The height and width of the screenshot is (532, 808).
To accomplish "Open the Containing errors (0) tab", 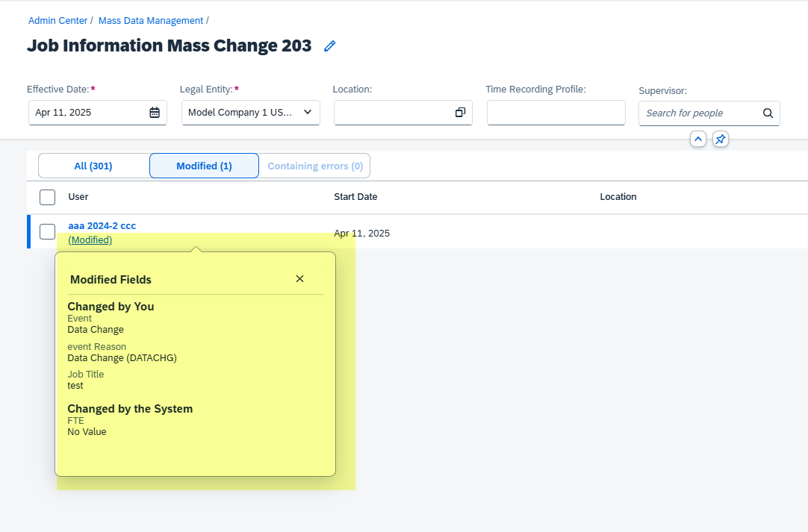I will tap(315, 166).
